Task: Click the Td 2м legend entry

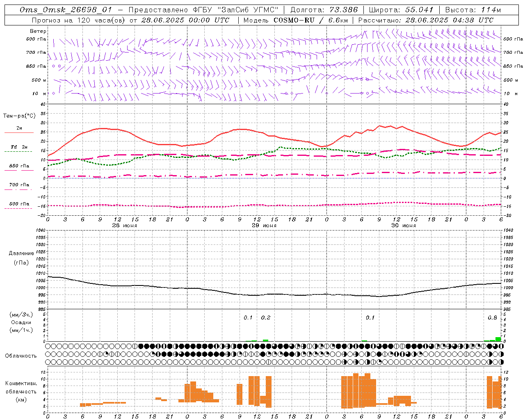Action: click(19, 147)
